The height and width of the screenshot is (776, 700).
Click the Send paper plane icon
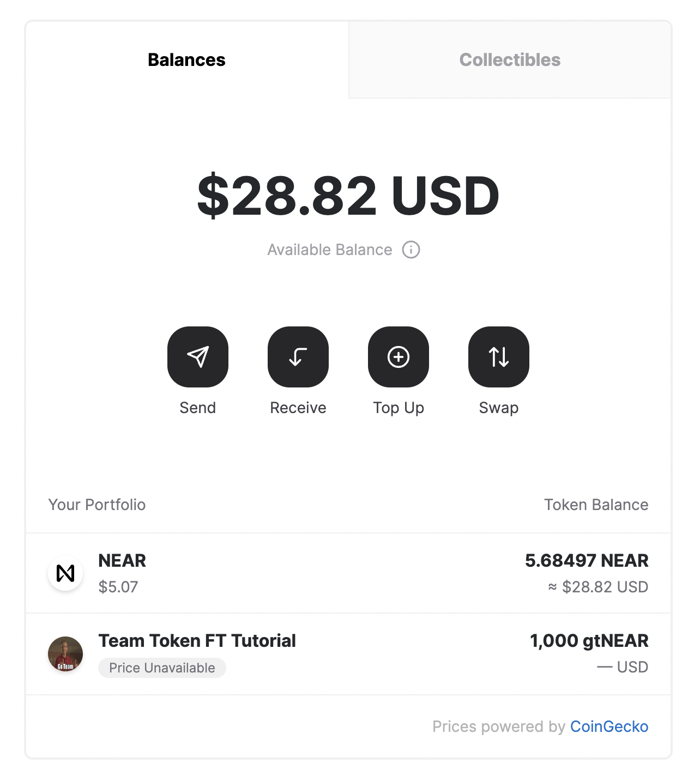[198, 357]
